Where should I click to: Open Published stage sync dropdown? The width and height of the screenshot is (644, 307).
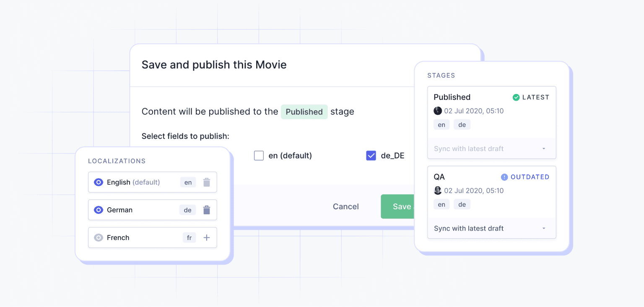point(492,148)
